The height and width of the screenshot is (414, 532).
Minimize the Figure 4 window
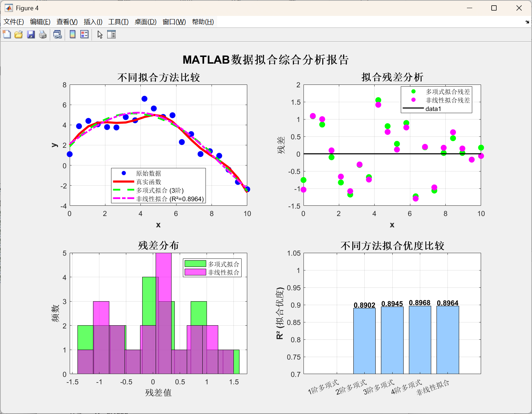pyautogui.click(x=470, y=8)
